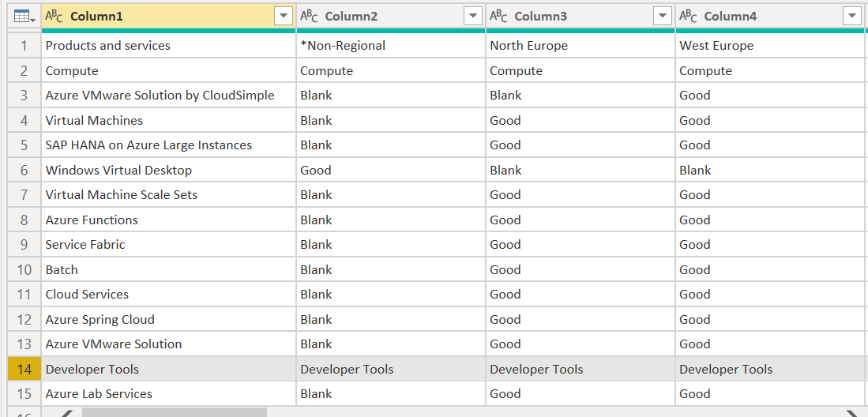Click the ABC data type icon of Column2
This screenshot has width=868, height=417.
pos(309,17)
